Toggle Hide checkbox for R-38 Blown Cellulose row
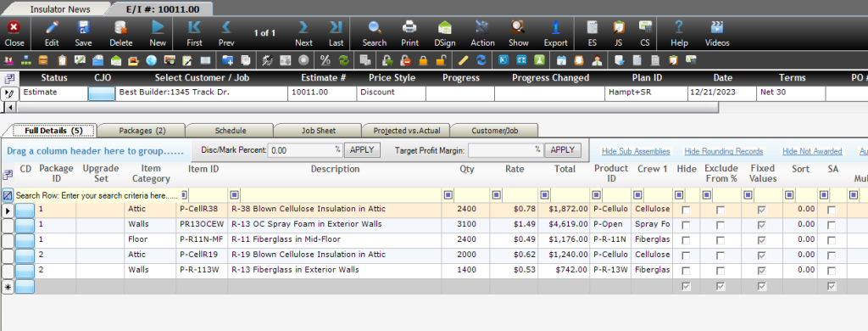The width and height of the screenshot is (868, 331). [687, 210]
